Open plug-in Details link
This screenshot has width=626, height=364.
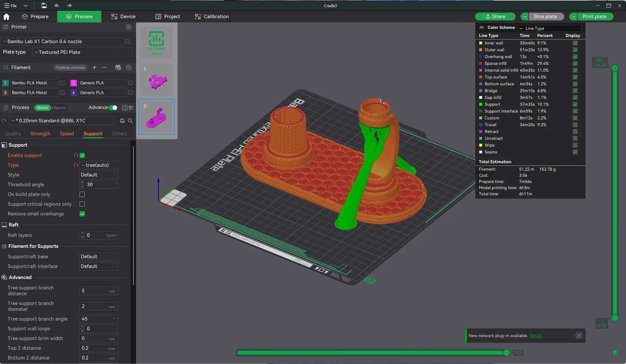tap(536, 336)
